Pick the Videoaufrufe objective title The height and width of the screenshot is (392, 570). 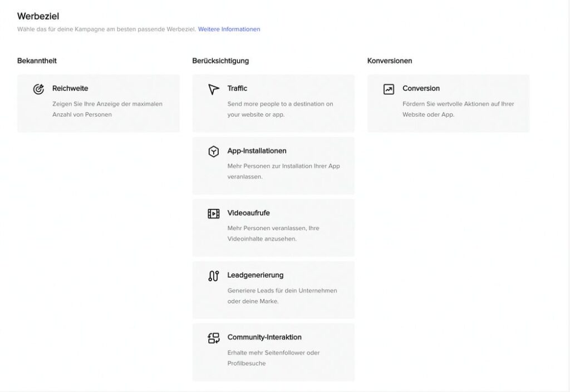pos(248,213)
